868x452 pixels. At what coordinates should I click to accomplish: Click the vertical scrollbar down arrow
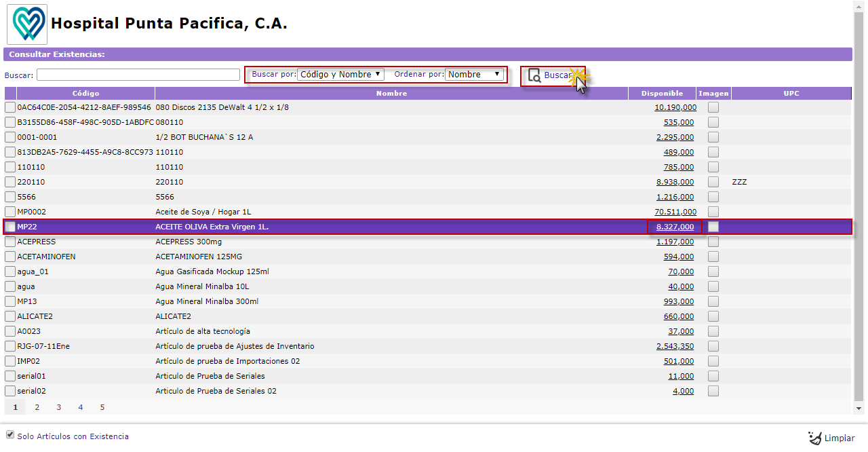point(859,409)
